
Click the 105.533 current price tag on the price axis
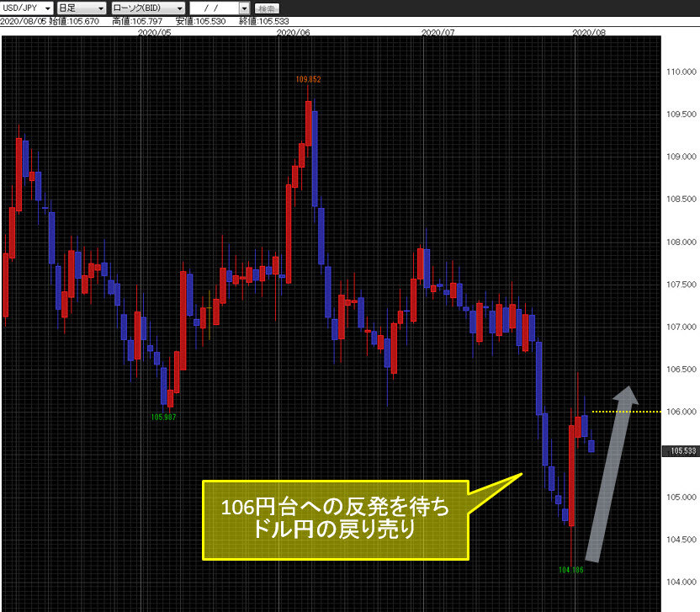coord(681,451)
